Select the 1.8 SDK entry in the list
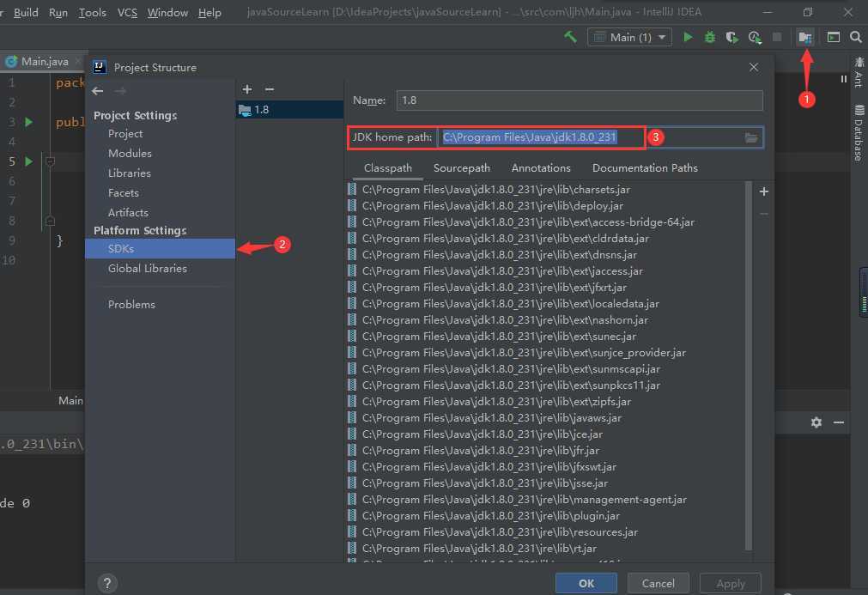 click(x=289, y=110)
